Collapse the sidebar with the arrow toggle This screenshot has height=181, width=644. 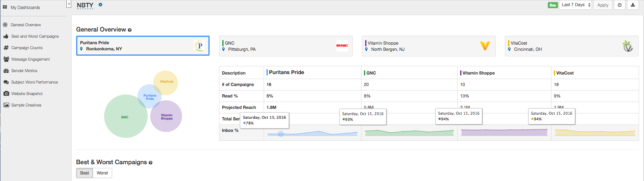pos(69,4)
